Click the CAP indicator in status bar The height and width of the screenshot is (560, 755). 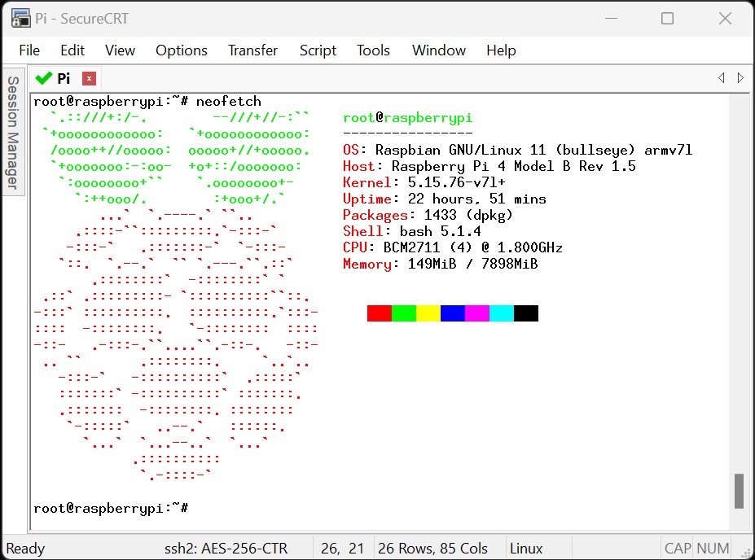pos(678,549)
